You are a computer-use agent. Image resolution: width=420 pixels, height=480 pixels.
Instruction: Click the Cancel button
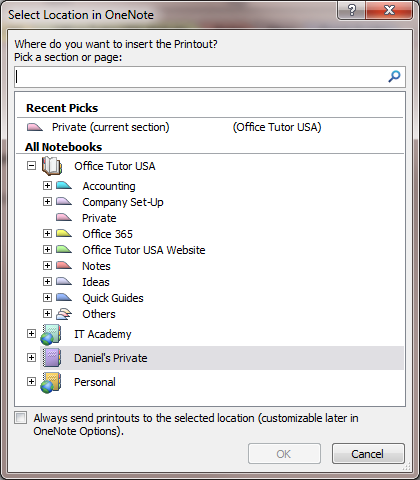pos(368,454)
